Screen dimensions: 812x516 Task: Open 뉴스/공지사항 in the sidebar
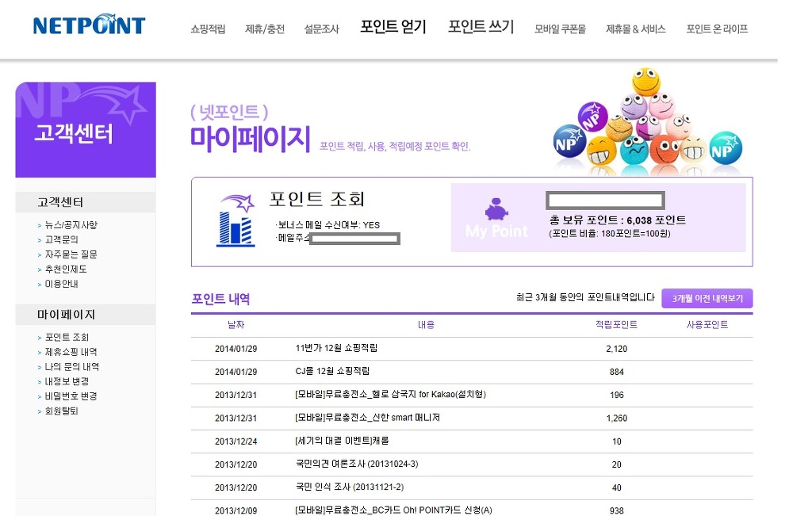[x=71, y=225]
